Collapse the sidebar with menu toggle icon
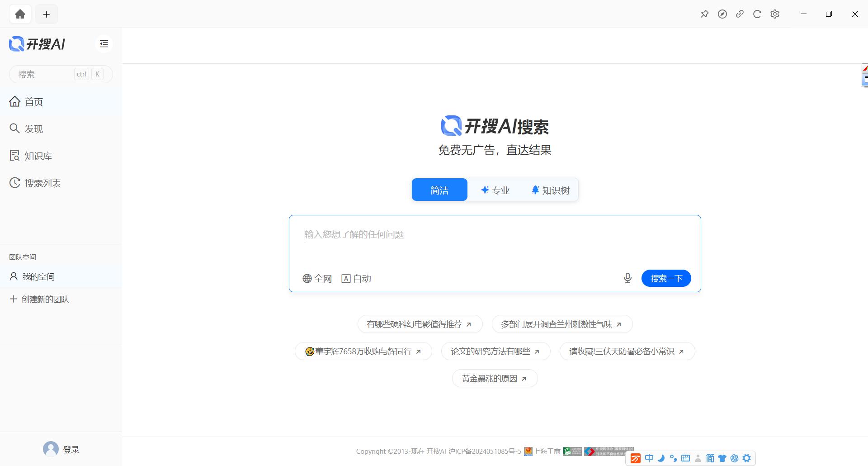 click(104, 44)
